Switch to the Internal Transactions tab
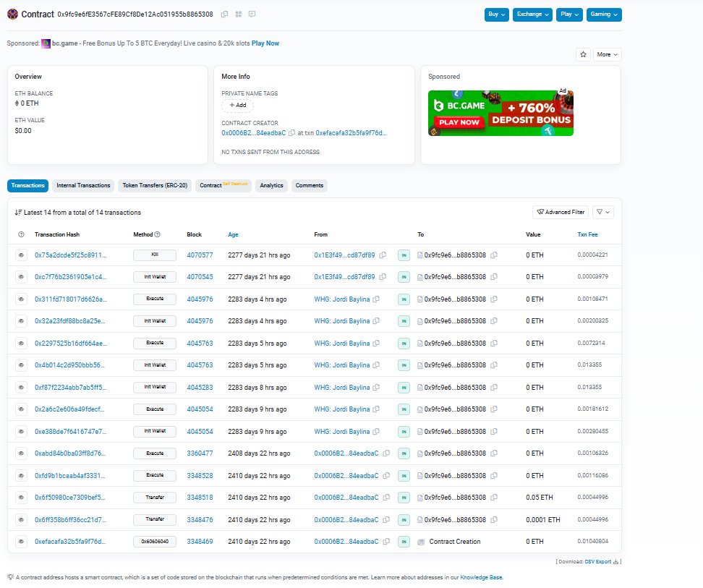This screenshot has height=588, width=703. pos(83,186)
